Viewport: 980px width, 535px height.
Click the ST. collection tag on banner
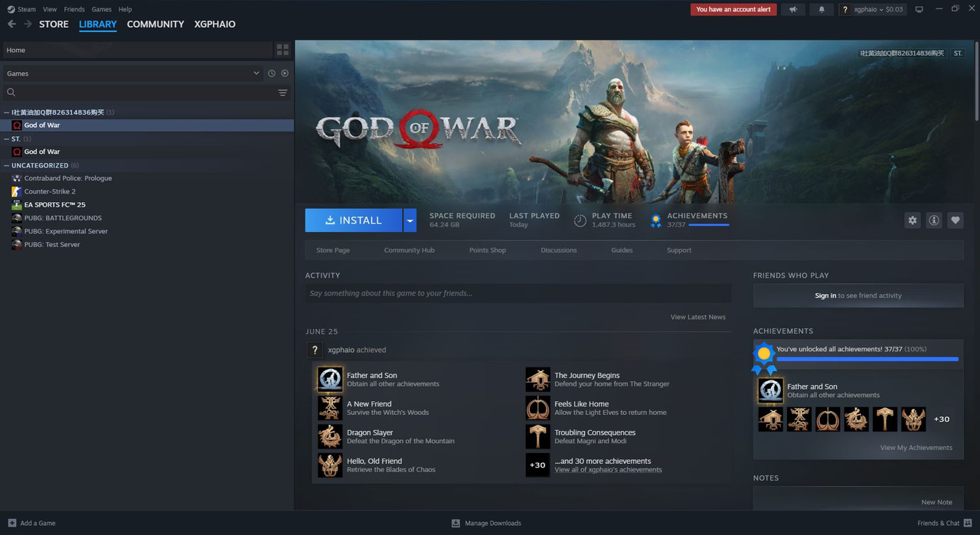coord(958,54)
